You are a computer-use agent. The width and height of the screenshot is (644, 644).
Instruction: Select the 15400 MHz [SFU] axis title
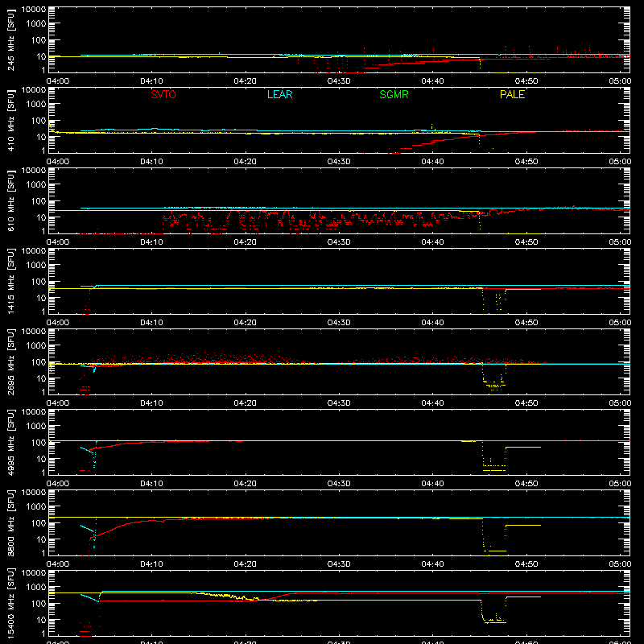coord(11,603)
